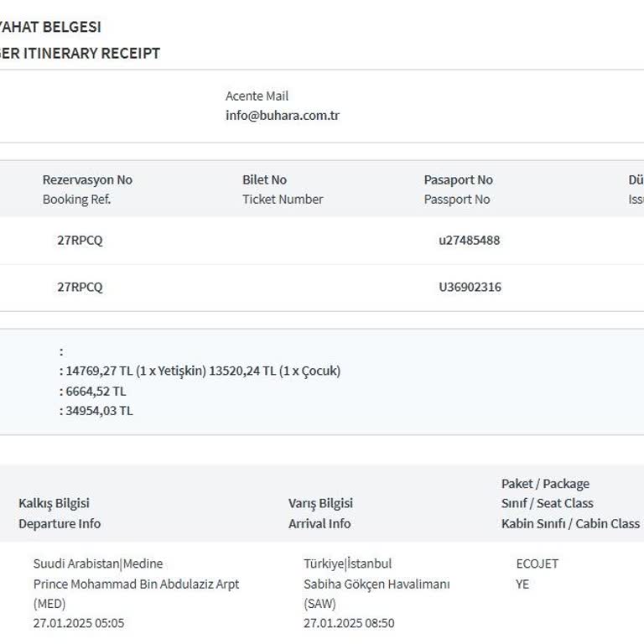The image size is (644, 644).
Task: Select the Rezervasyon No column header
Action: (87, 179)
